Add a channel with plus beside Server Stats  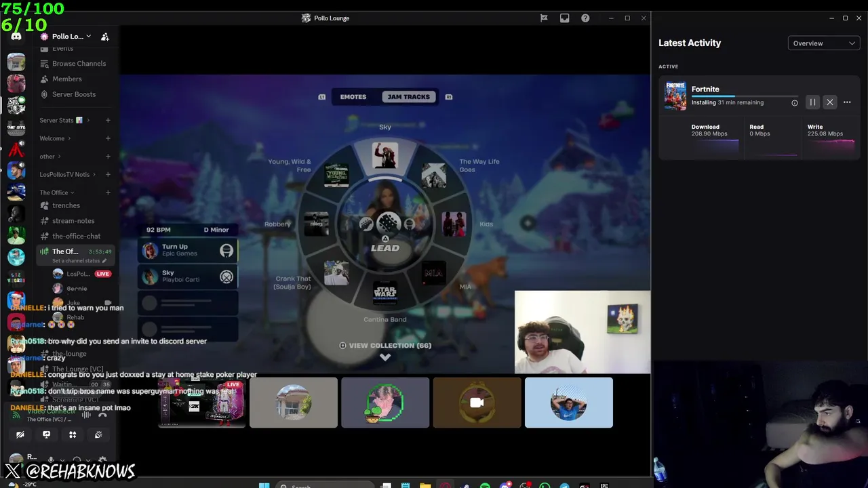107,121
